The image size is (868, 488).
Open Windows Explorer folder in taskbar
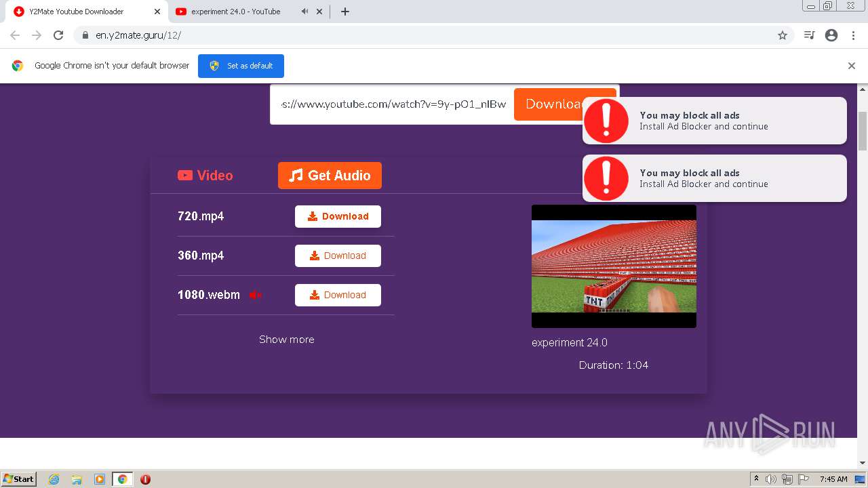click(77, 479)
